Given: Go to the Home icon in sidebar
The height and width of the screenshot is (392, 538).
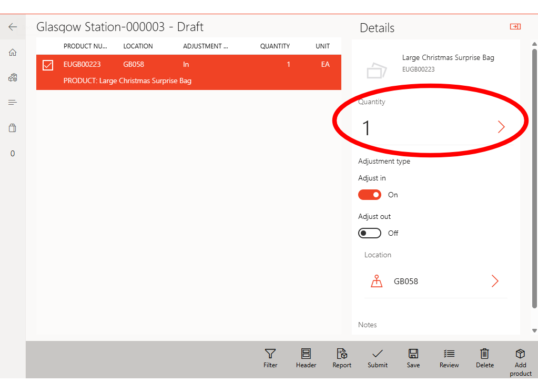Looking at the screenshot, I should pyautogui.click(x=13, y=52).
